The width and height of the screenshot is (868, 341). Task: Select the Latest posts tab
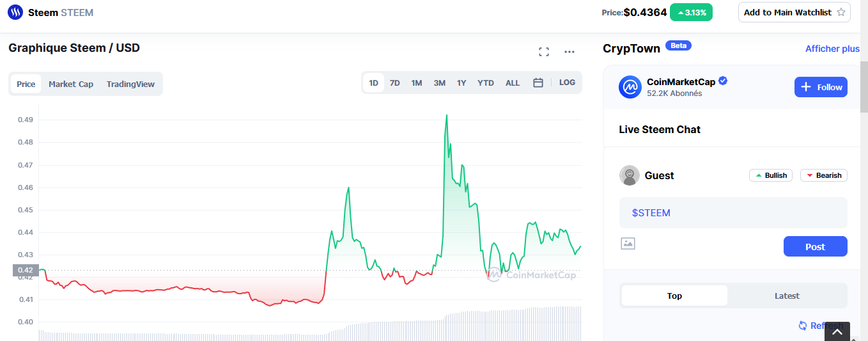[787, 296]
